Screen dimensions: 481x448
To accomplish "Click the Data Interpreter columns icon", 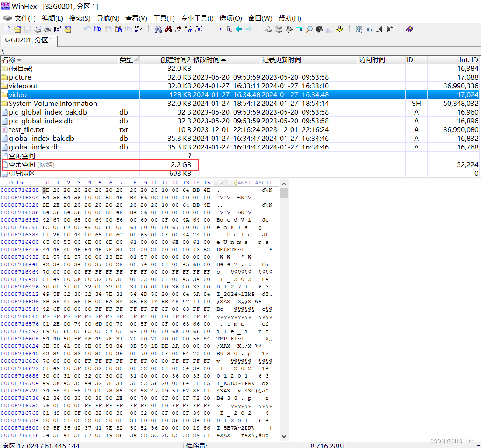I will click(369, 29).
